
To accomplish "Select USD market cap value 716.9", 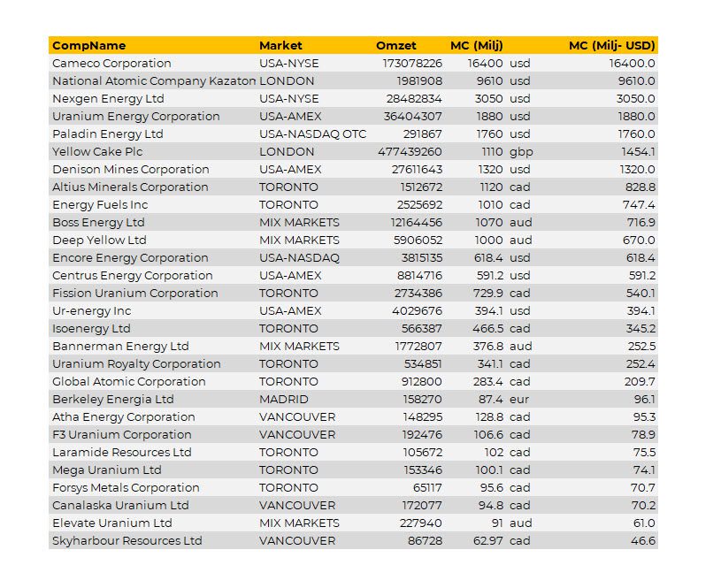I will (641, 223).
